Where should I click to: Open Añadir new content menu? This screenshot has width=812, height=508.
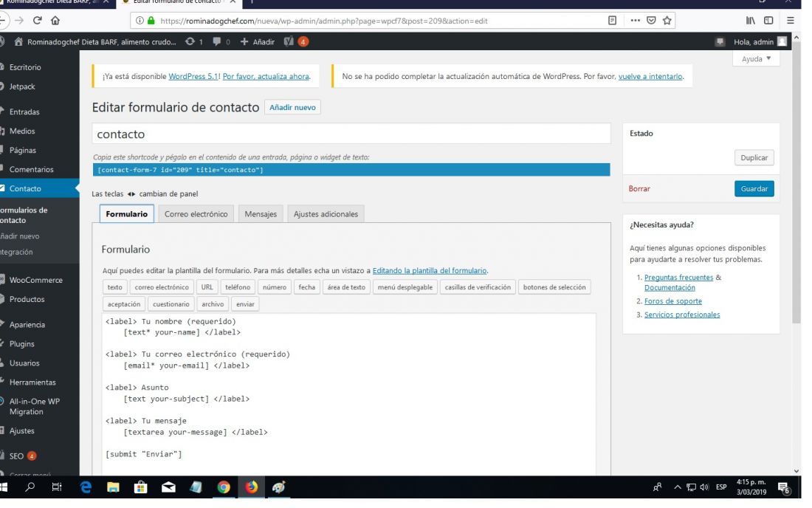[258, 42]
